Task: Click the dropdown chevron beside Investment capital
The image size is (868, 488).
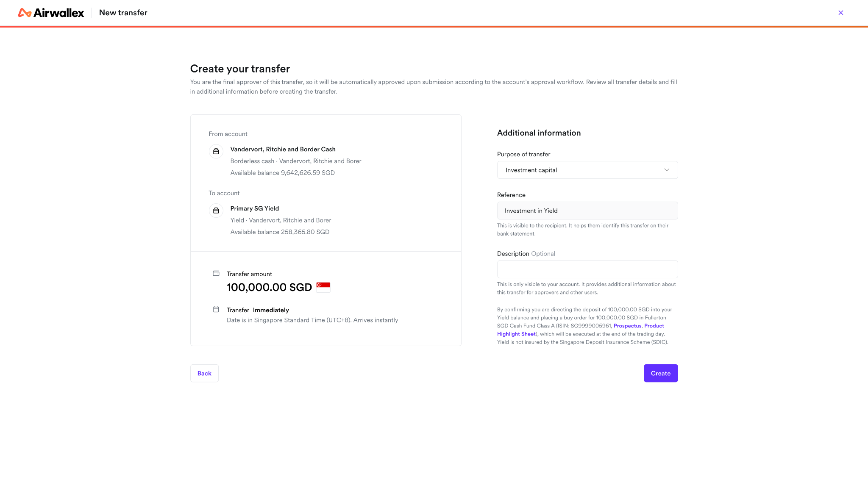Action: click(x=667, y=170)
